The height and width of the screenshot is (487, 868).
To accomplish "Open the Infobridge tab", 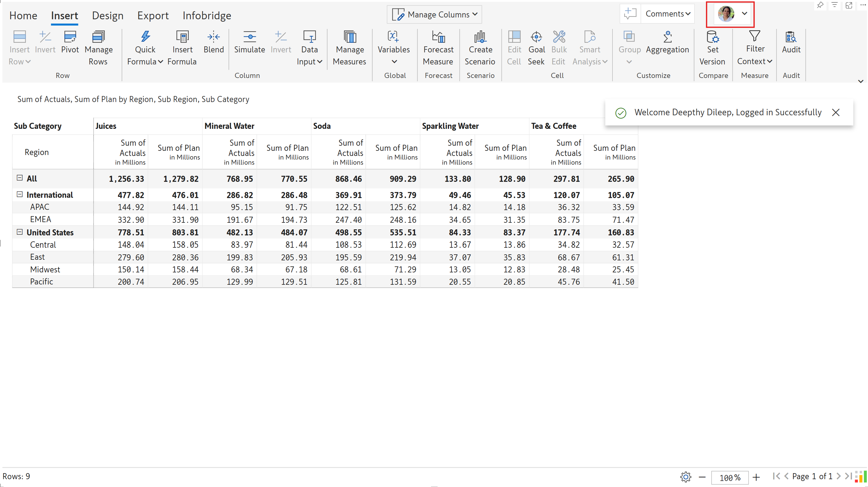I will (x=206, y=16).
